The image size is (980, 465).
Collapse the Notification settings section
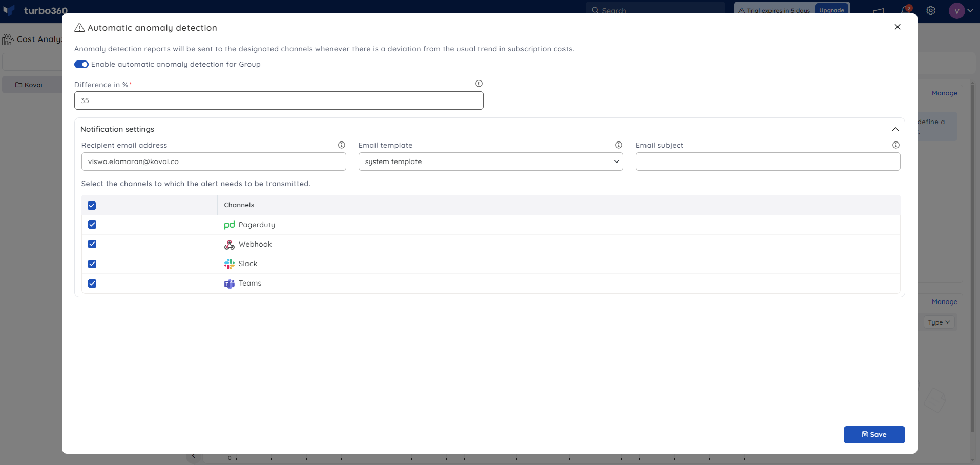pos(895,129)
